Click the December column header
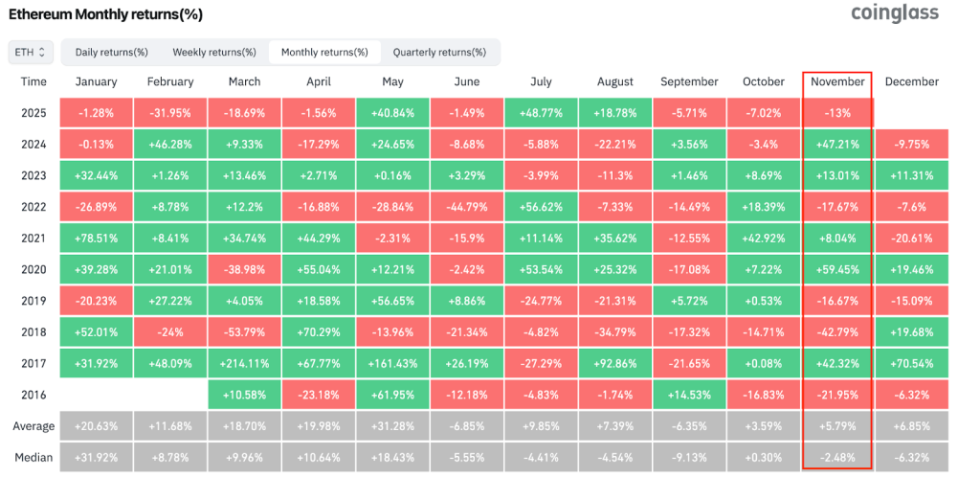This screenshot has height=478, width=980. click(x=911, y=82)
